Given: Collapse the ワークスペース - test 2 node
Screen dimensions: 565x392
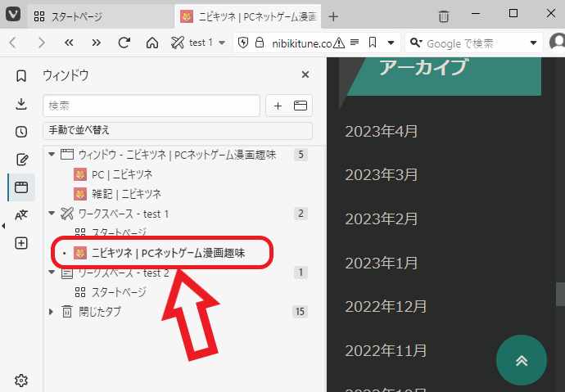Looking at the screenshot, I should coord(52,273).
